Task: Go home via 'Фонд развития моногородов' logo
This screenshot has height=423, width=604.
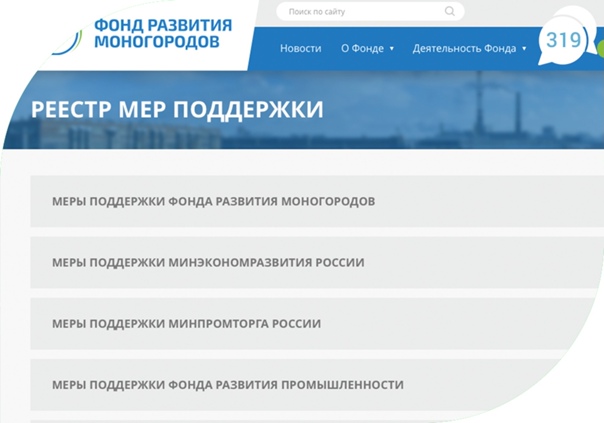Action: 143,34
